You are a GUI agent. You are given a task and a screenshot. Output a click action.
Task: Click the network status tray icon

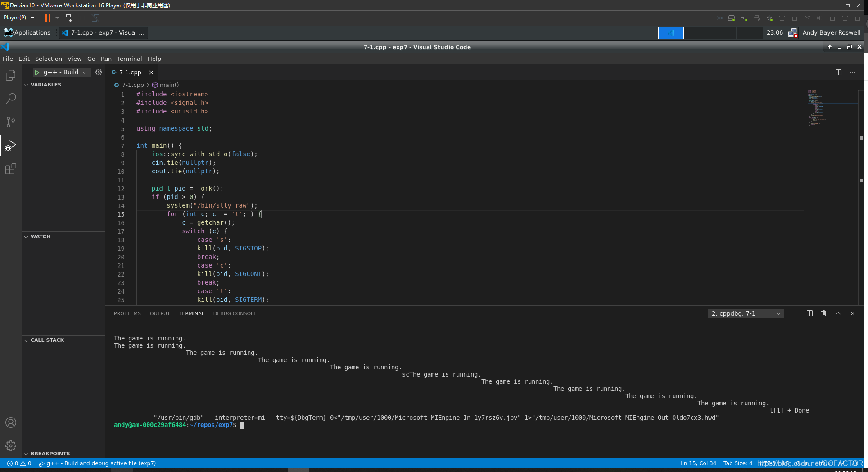coord(792,33)
